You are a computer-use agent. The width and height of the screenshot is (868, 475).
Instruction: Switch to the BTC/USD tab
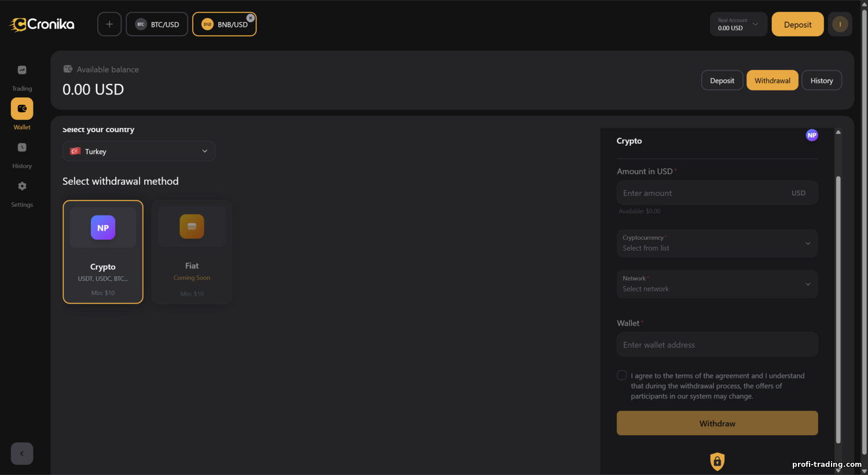tap(157, 24)
